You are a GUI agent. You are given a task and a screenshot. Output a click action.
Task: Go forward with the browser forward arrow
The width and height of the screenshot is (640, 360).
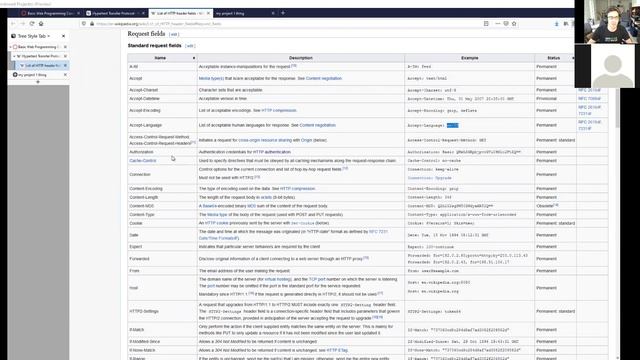click(22, 24)
